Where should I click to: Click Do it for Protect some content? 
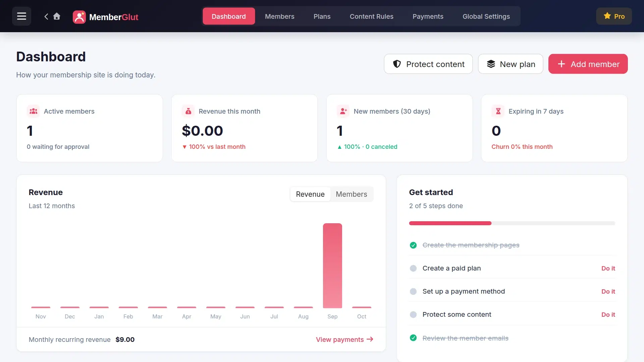tap(608, 314)
